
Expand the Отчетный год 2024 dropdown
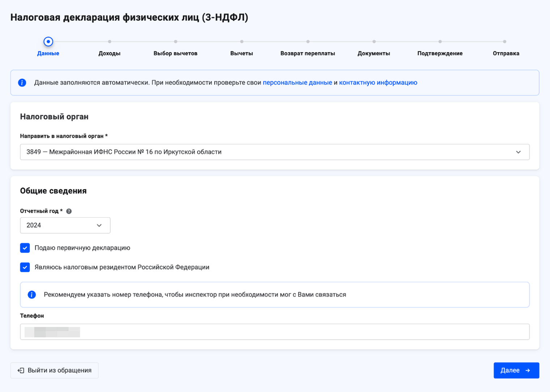tap(65, 225)
